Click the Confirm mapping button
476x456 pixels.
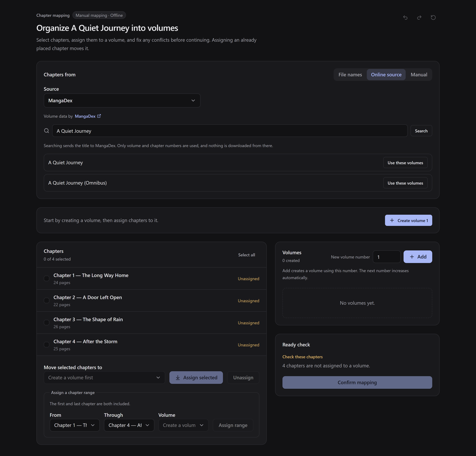click(x=357, y=382)
